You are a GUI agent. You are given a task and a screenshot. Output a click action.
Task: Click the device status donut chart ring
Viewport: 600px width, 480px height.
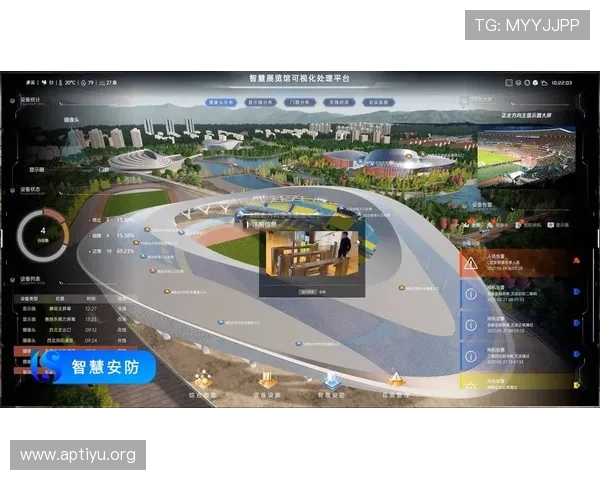coord(43,234)
